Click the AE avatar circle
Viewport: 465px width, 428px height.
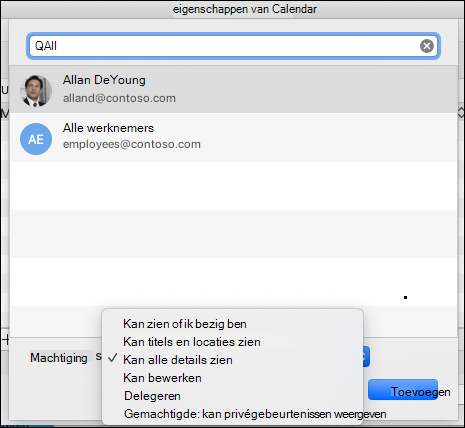[x=36, y=139]
